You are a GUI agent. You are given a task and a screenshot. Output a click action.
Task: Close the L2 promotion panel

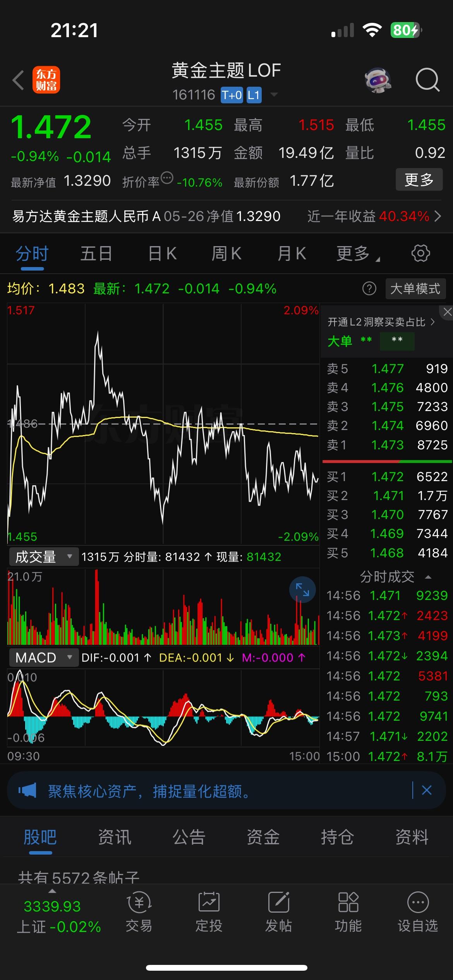tap(447, 312)
